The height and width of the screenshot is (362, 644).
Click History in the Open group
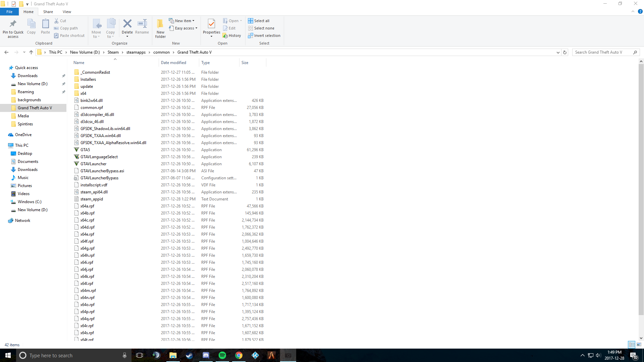pos(232,36)
